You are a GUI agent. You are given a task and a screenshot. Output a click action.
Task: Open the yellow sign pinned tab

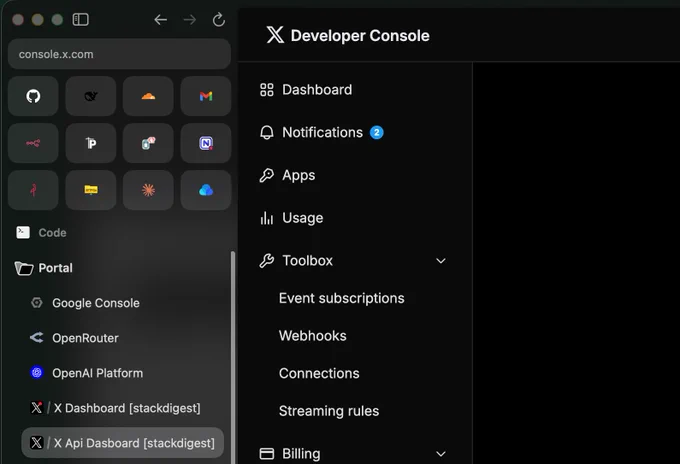(91, 190)
